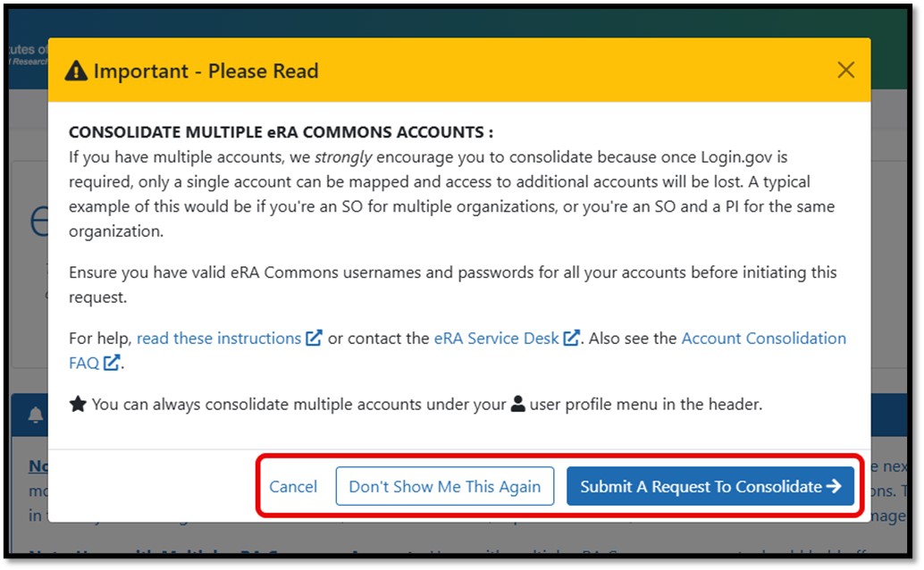Open the "read these instructions" link
The width and height of the screenshot is (924, 570).
219,339
